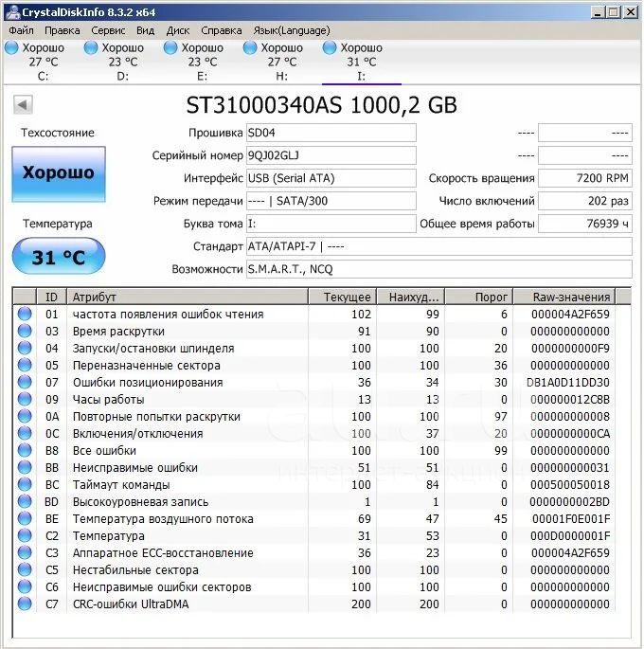The image size is (644, 649).
Task: Click the Атрибут column header
Action: (188, 297)
